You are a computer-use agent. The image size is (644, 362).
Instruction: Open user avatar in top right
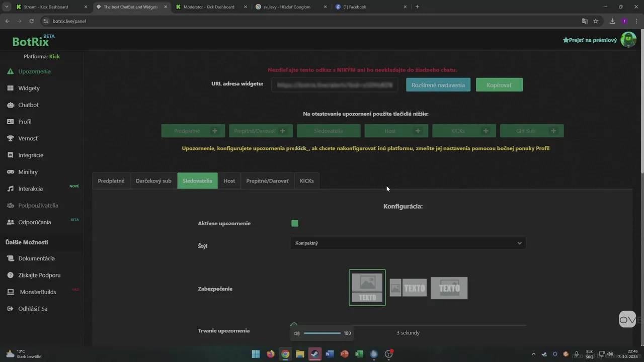[x=628, y=40]
